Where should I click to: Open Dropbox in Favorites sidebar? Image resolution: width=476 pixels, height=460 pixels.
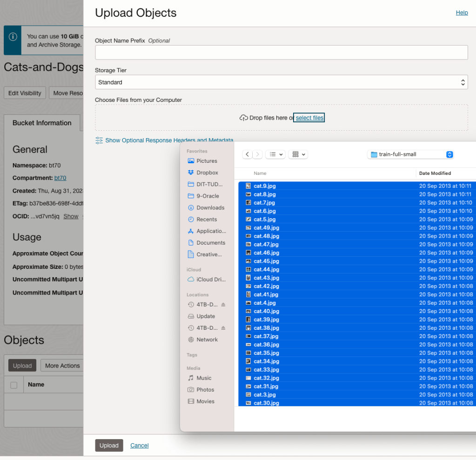click(207, 173)
